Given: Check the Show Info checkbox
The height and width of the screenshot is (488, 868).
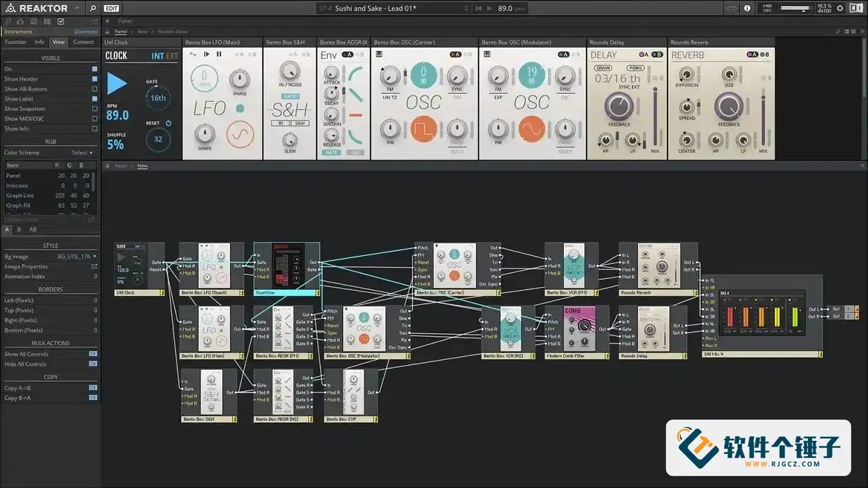Looking at the screenshot, I should 95,129.
